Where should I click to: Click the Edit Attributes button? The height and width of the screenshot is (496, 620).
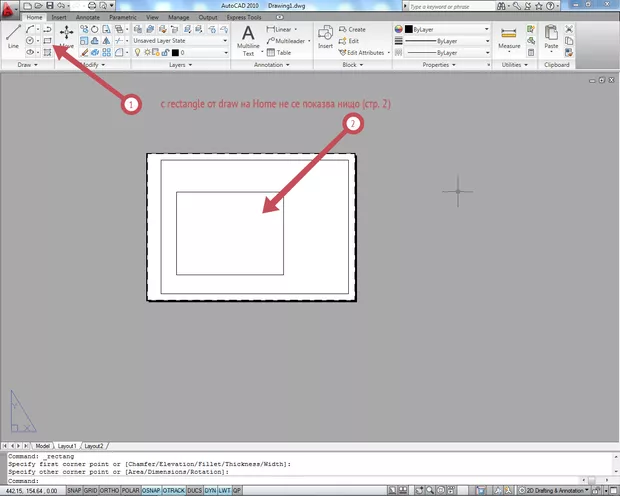pos(364,52)
